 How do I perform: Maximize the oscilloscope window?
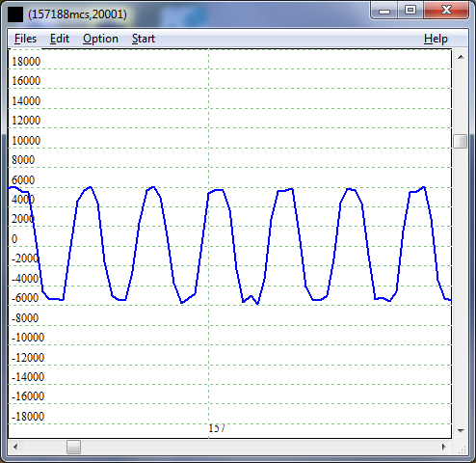(x=410, y=11)
